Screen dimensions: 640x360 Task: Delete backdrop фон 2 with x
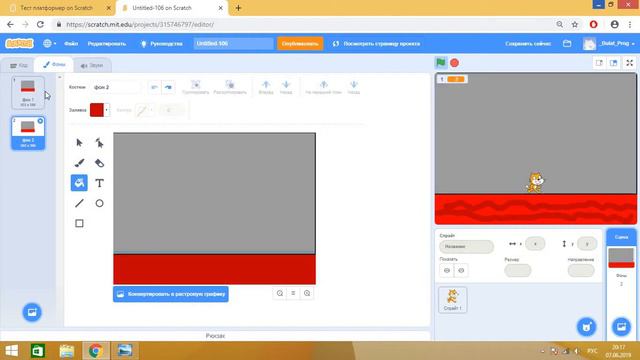(40, 121)
